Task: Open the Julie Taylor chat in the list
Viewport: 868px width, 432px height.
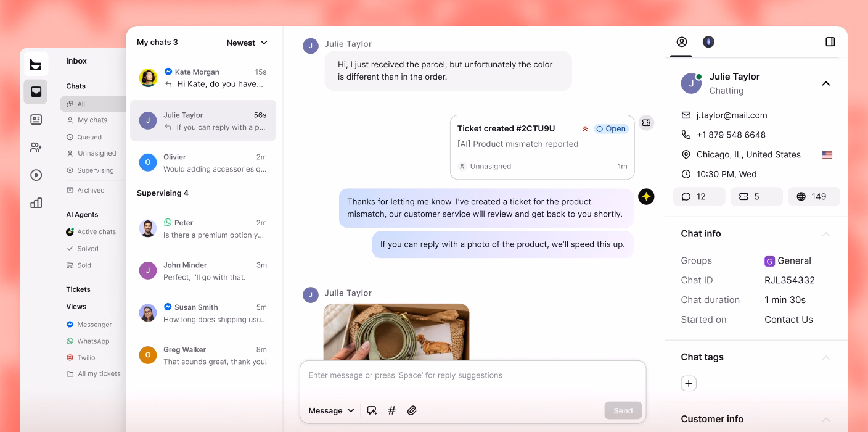Action: click(x=203, y=121)
